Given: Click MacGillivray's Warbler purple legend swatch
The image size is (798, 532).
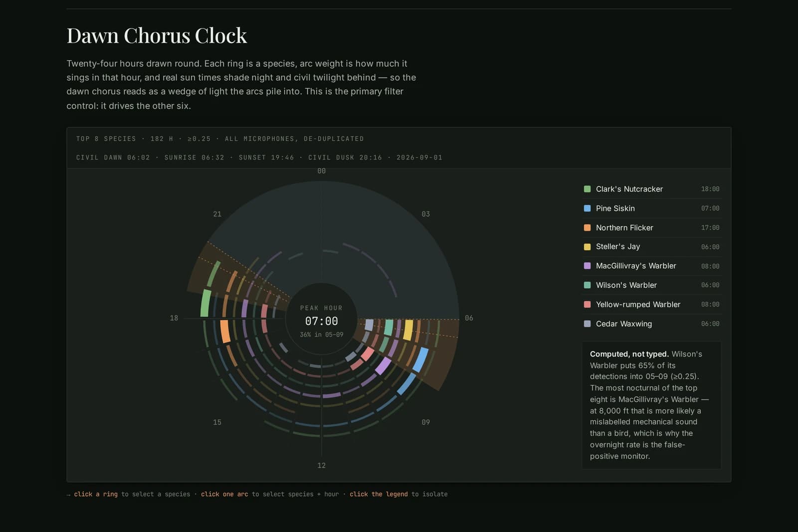Looking at the screenshot, I should 587,266.
